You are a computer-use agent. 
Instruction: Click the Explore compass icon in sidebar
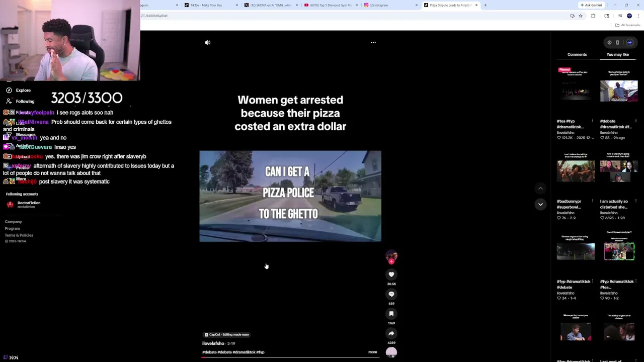9,90
